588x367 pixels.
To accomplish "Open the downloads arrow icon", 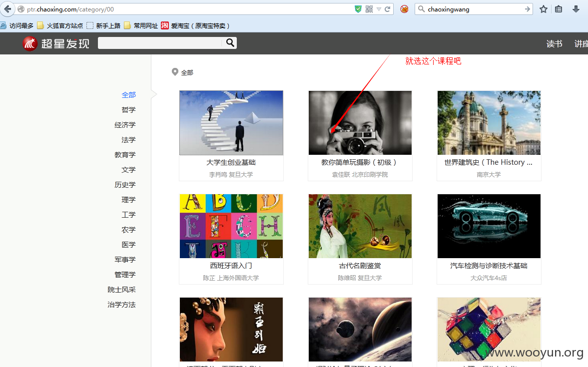I will (x=576, y=9).
